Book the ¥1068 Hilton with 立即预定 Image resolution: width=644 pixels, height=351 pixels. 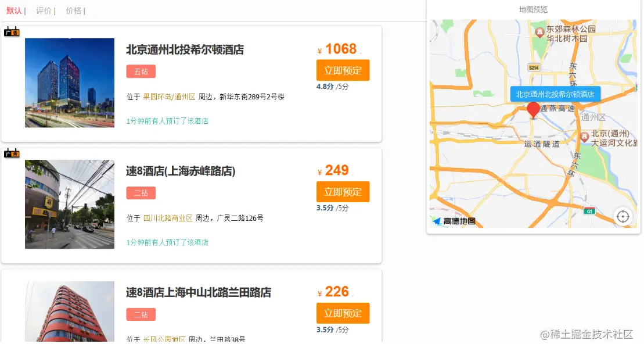coord(343,70)
